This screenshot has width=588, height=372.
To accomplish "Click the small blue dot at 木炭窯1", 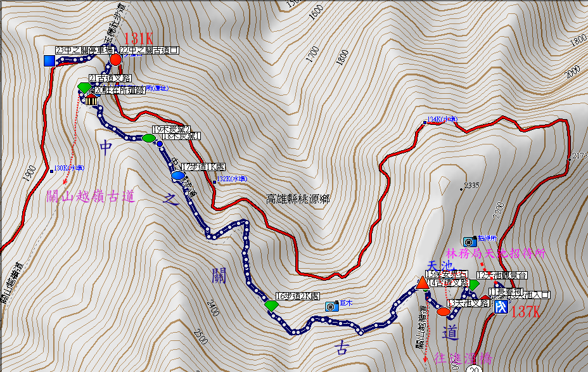I will point(160,144).
